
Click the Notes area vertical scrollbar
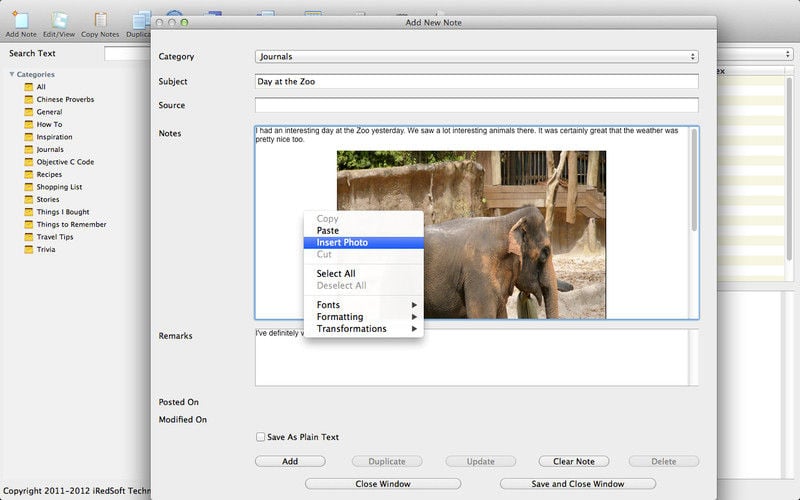pyautogui.click(x=694, y=179)
